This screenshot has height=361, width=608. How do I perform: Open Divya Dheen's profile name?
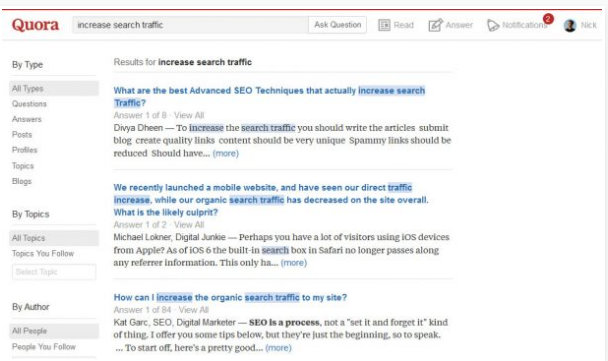coord(138,128)
